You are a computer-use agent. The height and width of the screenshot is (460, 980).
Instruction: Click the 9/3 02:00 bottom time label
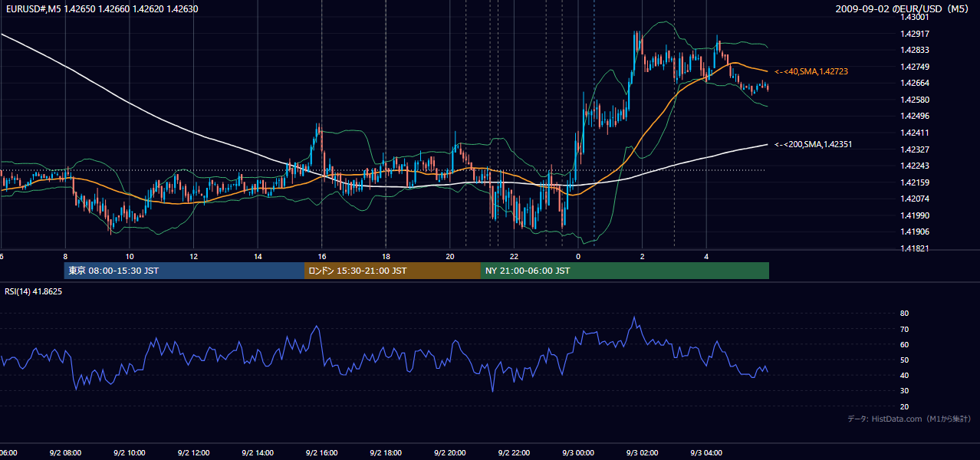pyautogui.click(x=643, y=453)
